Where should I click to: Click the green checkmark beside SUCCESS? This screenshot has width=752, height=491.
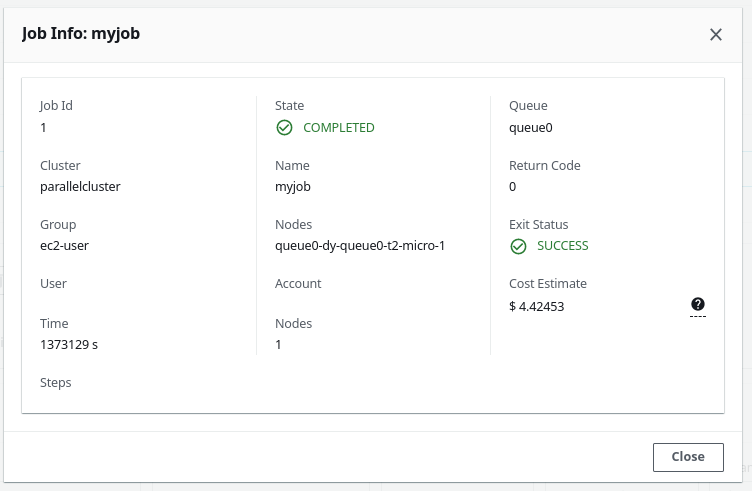click(x=518, y=246)
